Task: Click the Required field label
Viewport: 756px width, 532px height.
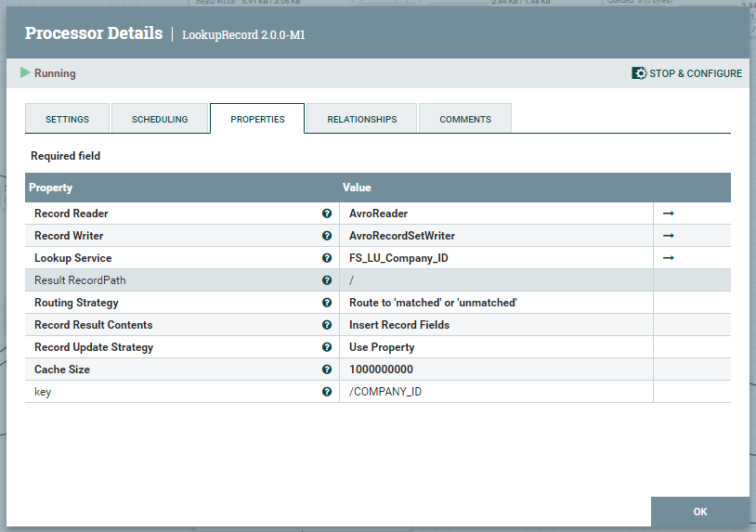Action: 66,156
